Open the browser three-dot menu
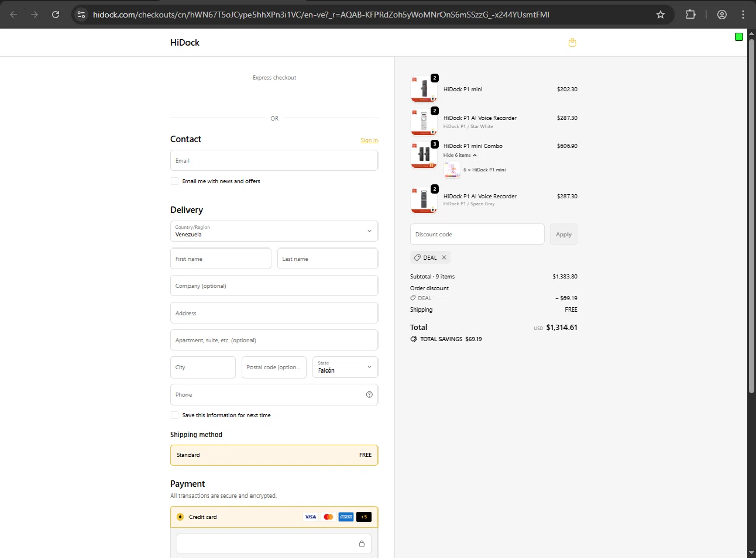 click(743, 15)
